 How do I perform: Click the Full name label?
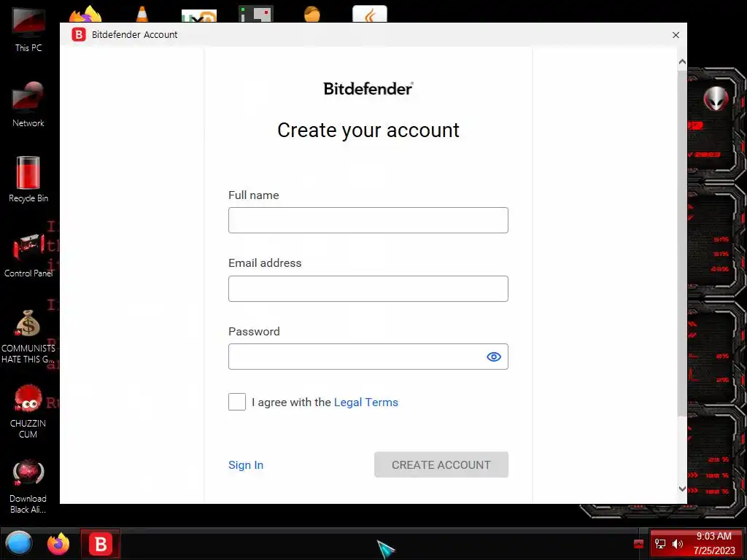pyautogui.click(x=253, y=195)
